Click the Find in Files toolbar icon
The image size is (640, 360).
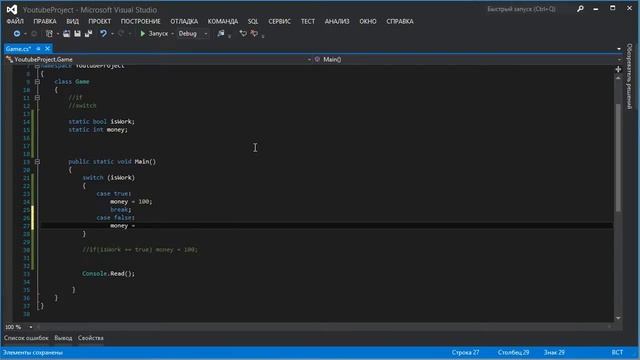point(221,33)
